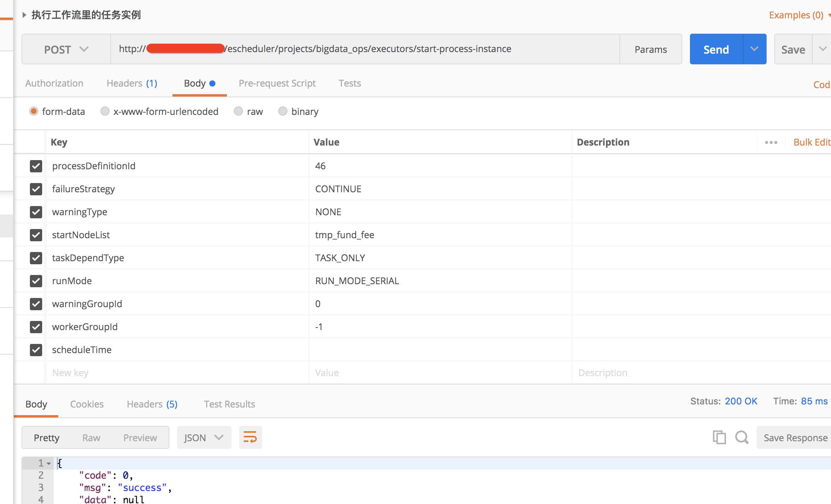831x504 pixels.
Task: Open the Examples (0) dropdown
Action: [x=796, y=15]
